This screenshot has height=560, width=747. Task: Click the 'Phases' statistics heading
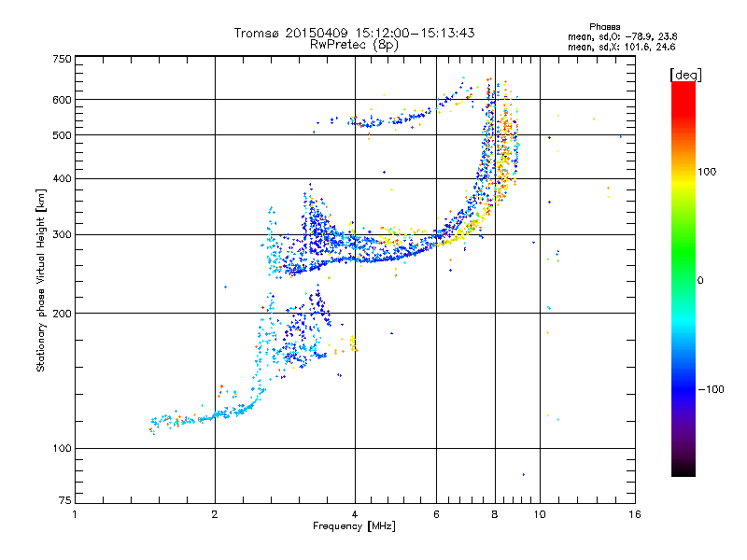[604, 27]
